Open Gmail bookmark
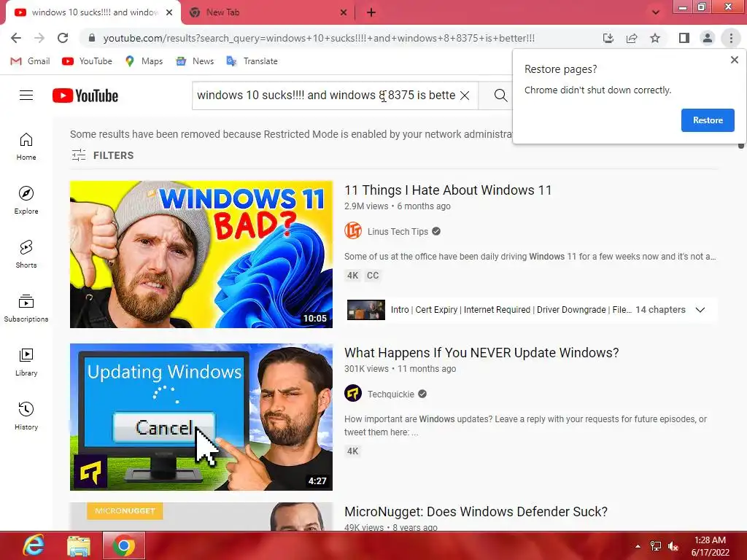 click(30, 61)
